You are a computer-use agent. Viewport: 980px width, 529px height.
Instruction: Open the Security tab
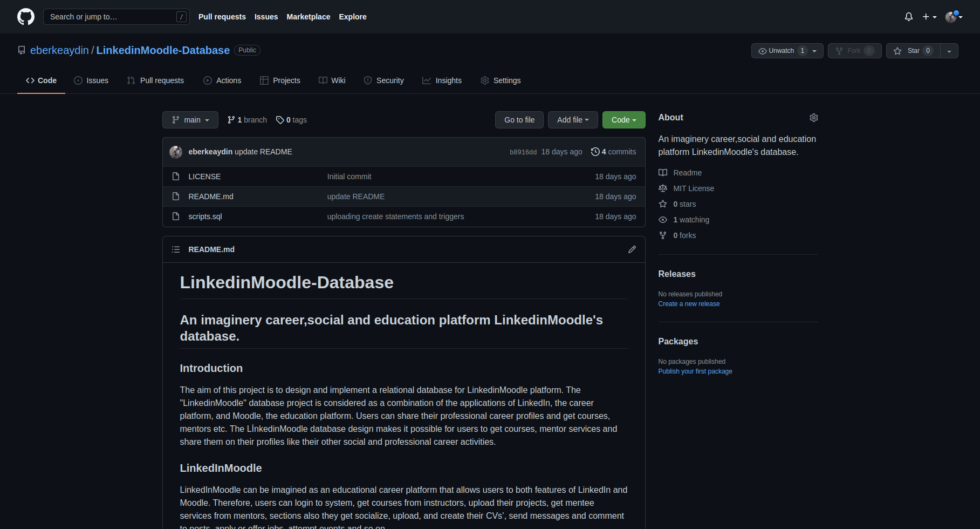pyautogui.click(x=384, y=80)
